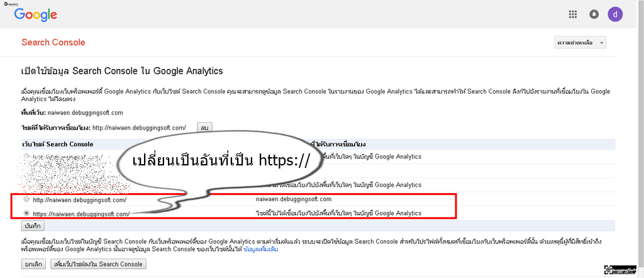
Task: Click the add site to Search Console button
Action: 98,264
